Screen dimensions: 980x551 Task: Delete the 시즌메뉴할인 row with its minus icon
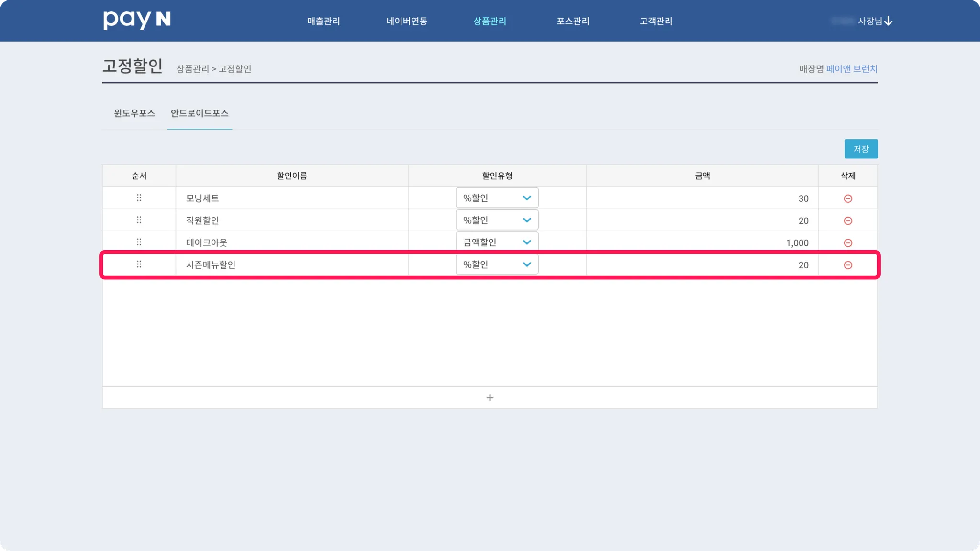point(847,265)
